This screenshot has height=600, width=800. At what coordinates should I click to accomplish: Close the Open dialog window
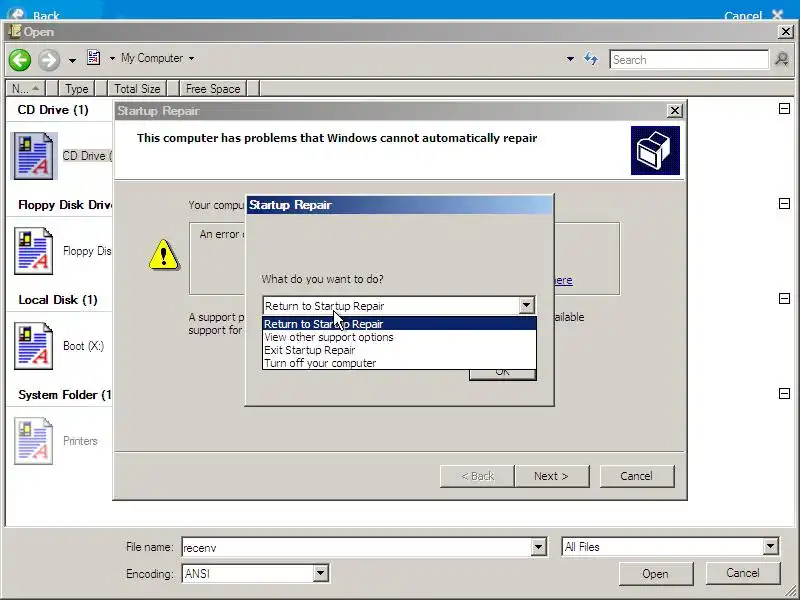coord(786,32)
